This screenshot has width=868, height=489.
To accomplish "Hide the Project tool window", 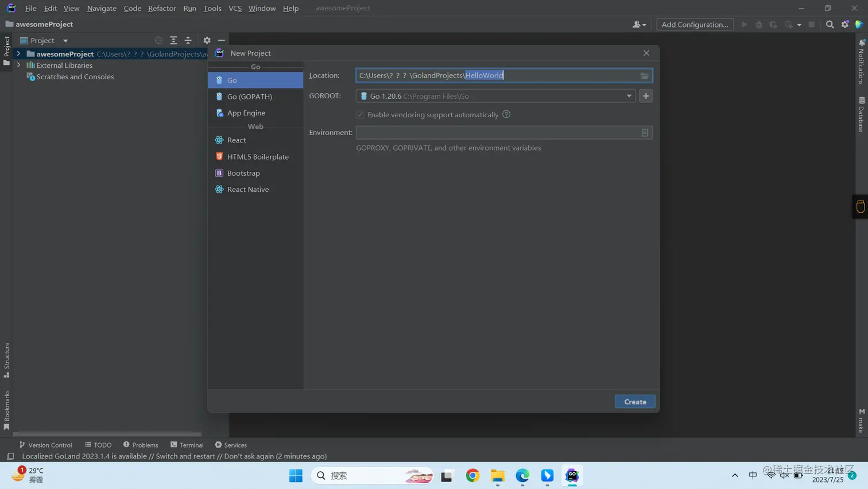I will pos(221,40).
